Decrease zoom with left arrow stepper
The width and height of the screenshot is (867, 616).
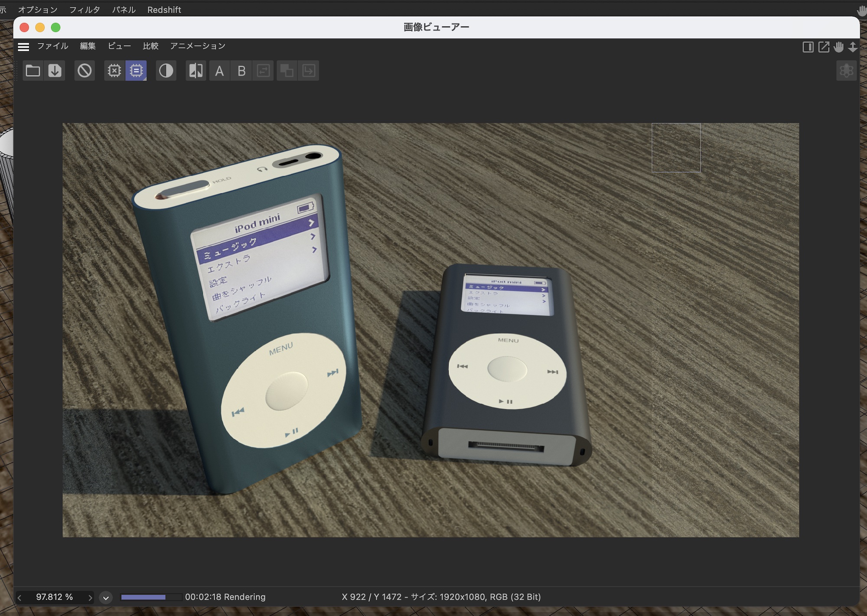[20, 598]
